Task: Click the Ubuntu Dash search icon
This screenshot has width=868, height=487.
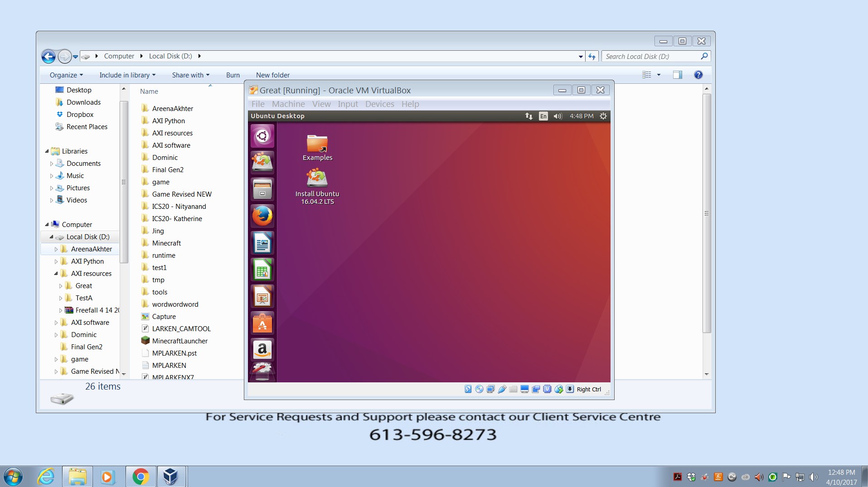Action: 262,136
